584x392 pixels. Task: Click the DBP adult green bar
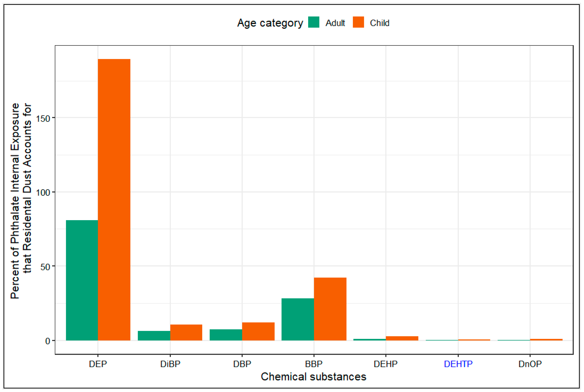point(226,335)
